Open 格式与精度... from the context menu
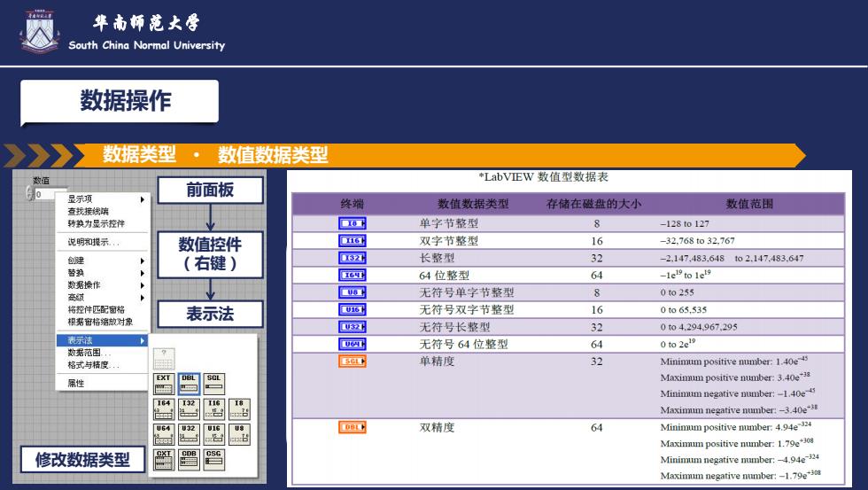 tap(103, 364)
